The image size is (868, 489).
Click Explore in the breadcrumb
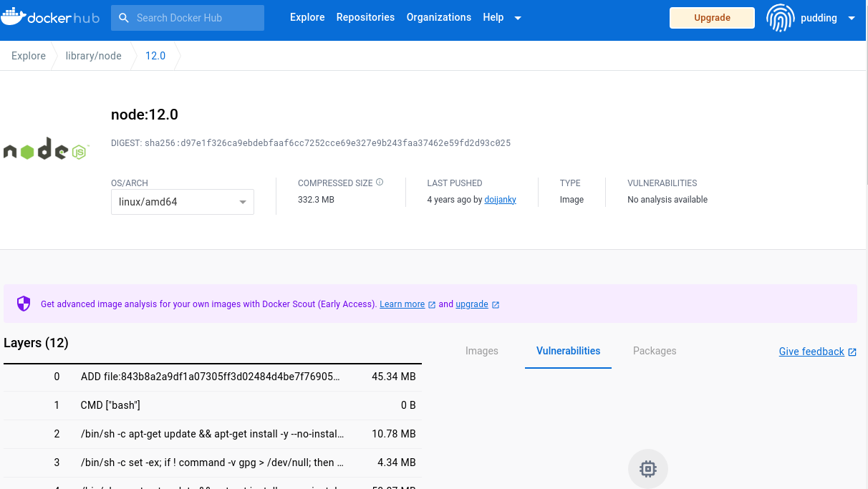click(x=29, y=56)
